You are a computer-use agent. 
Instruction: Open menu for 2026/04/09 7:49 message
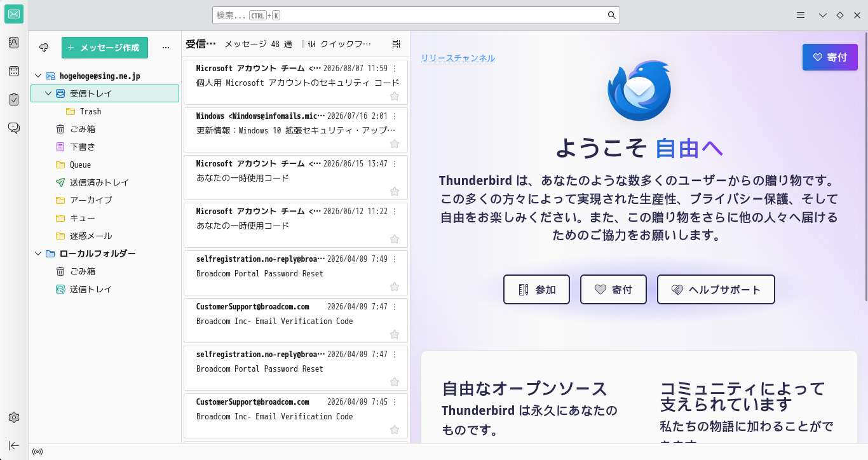[395, 259]
